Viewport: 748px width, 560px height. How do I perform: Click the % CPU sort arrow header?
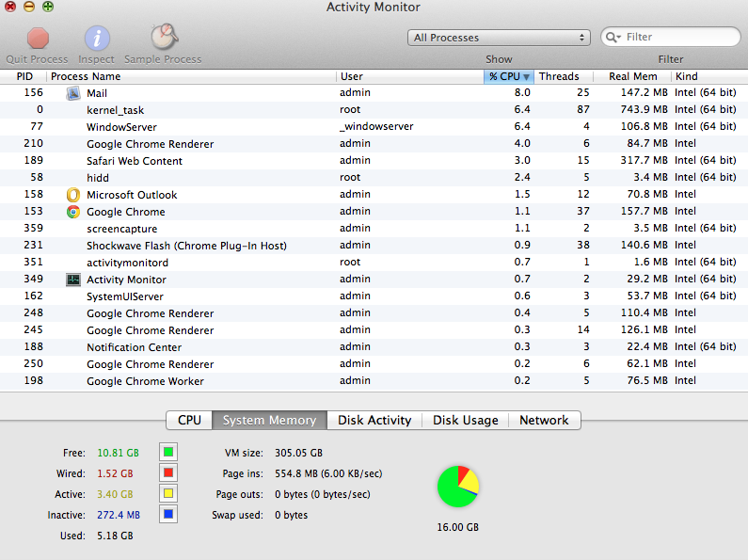[508, 76]
